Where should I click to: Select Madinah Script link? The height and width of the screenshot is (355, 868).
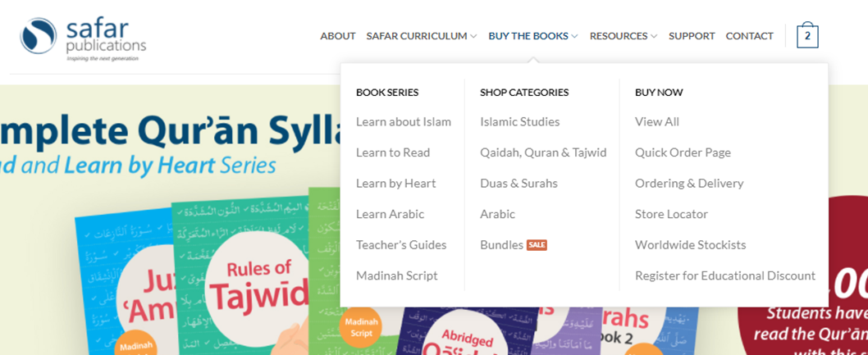(x=397, y=276)
